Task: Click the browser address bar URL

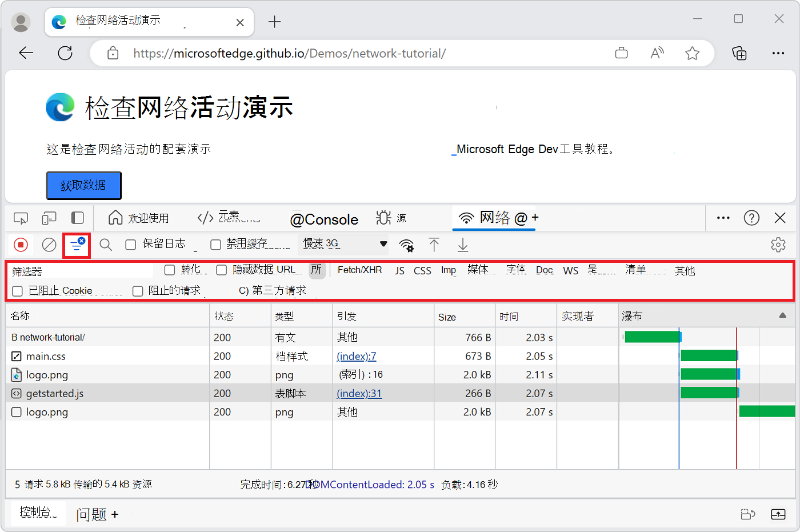Action: 290,53
